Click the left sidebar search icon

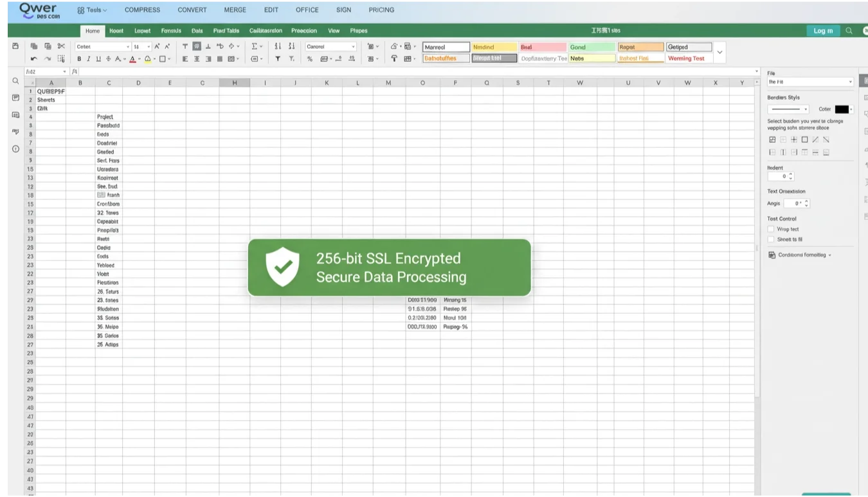coord(15,81)
